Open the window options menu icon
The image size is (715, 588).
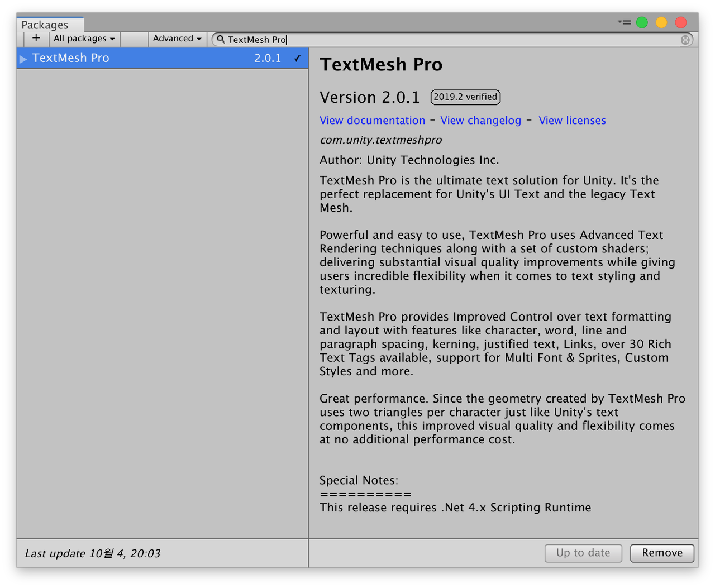click(625, 22)
